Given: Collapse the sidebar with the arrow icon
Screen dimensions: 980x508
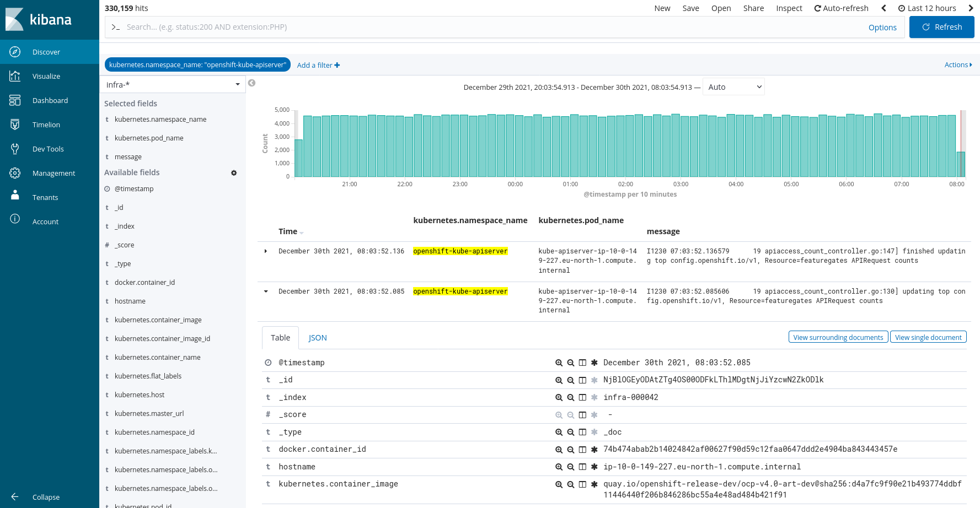Looking at the screenshot, I should [15, 497].
